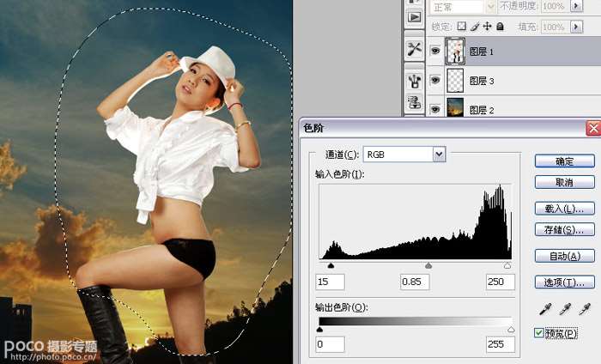Toggle lock position move icon
The width and height of the screenshot is (601, 364).
487,26
